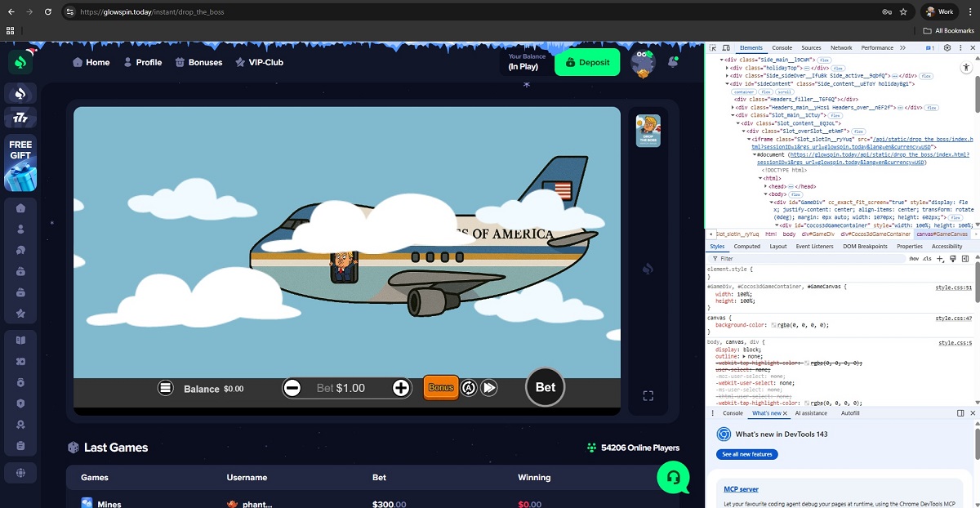This screenshot has width=980, height=508.
Task: Open the live support headset chat
Action: pos(673,476)
